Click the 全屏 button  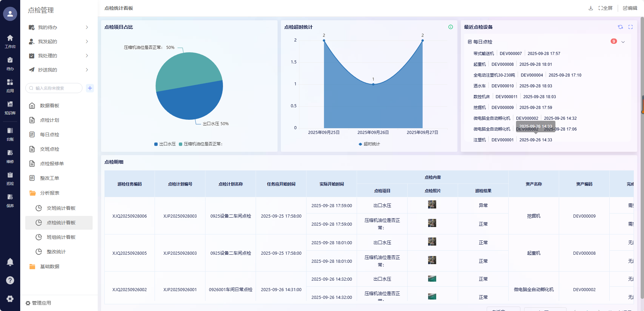coord(605,8)
